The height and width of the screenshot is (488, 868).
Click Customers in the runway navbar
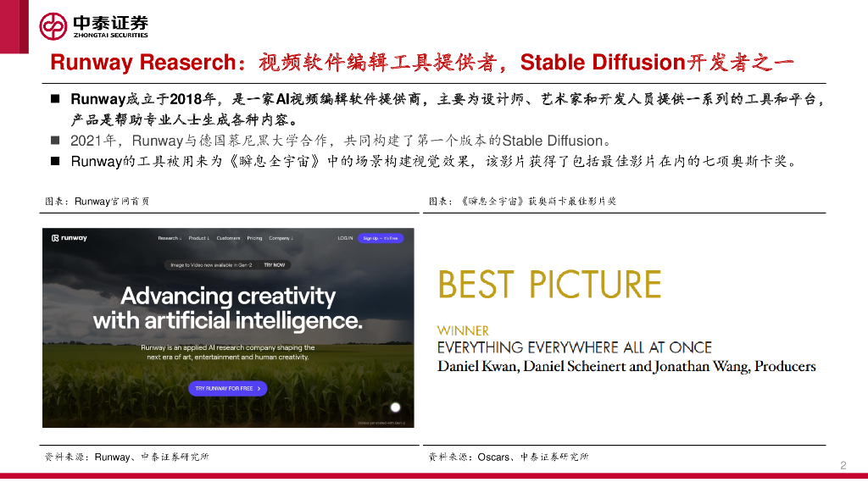tap(228, 238)
